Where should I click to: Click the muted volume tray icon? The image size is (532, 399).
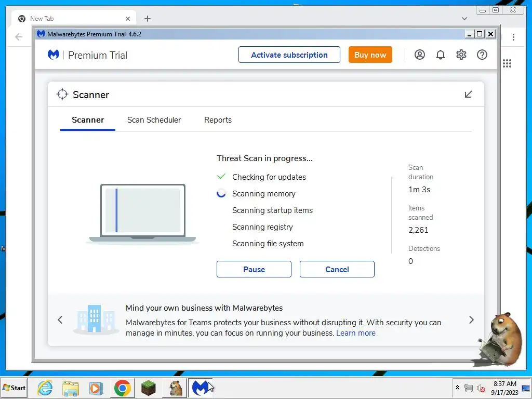click(x=481, y=388)
